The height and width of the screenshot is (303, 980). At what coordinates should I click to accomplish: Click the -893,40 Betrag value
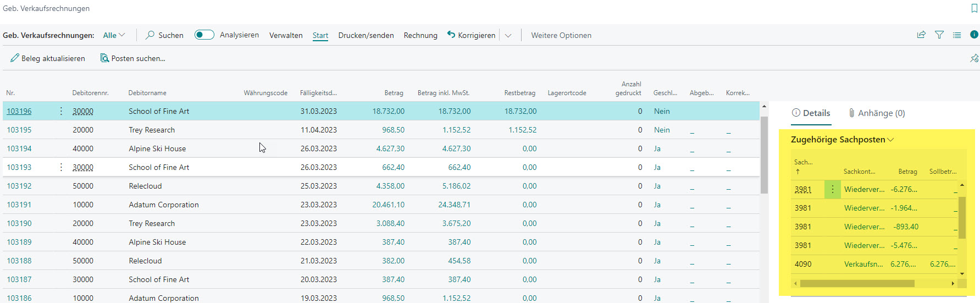coord(906,227)
